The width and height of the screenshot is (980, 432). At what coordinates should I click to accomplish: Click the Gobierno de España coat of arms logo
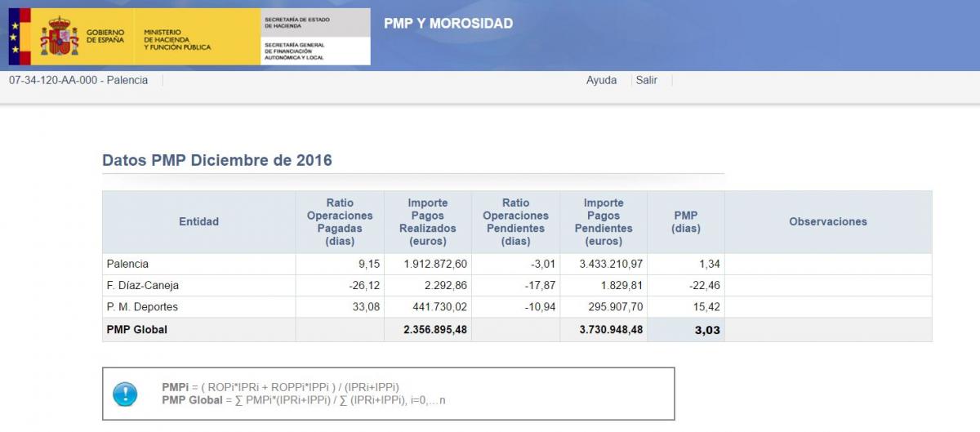coord(59,37)
